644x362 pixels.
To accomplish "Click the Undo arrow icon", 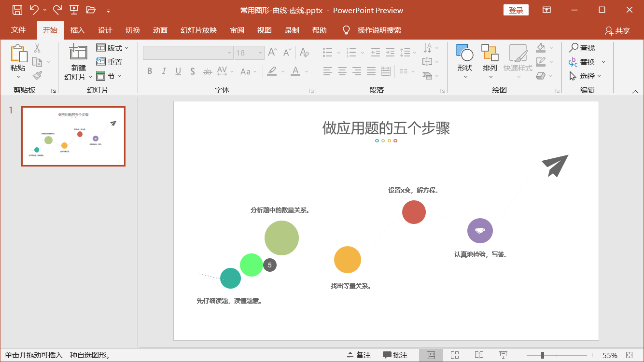I will coord(34,10).
